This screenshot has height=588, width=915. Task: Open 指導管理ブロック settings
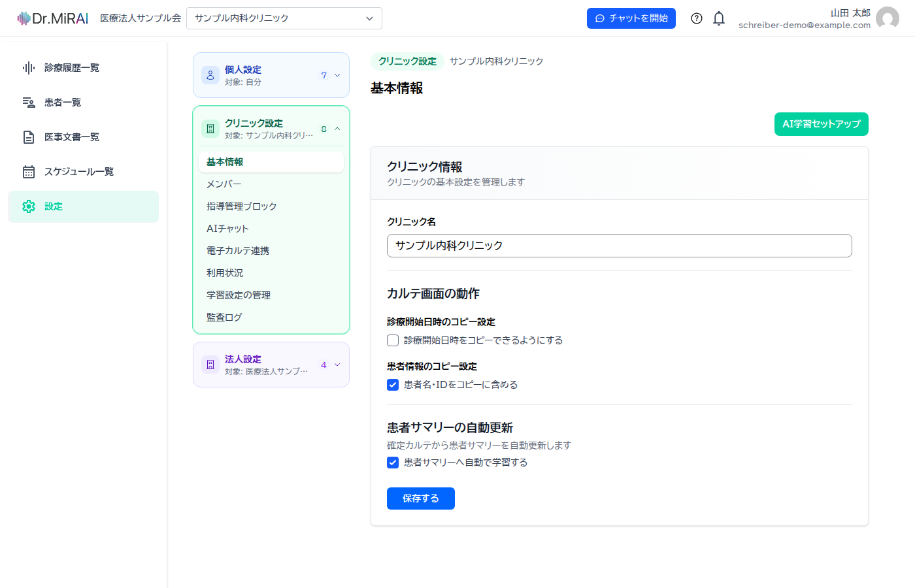pyautogui.click(x=271, y=206)
